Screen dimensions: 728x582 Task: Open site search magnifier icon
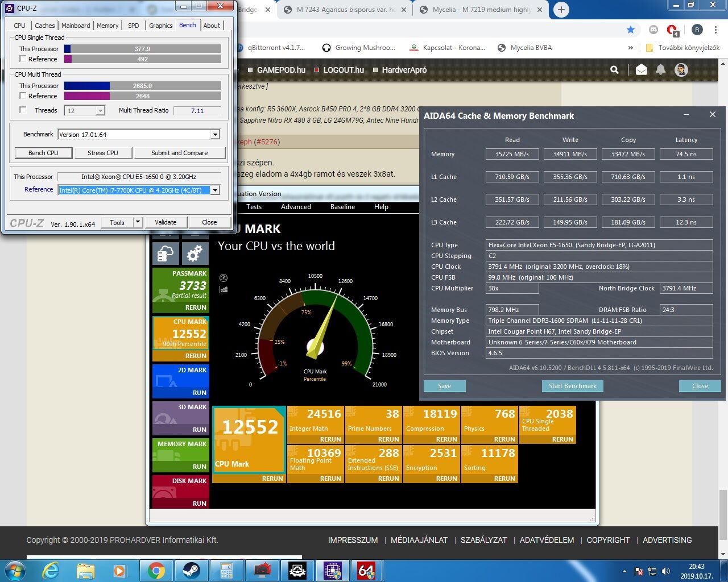click(614, 69)
